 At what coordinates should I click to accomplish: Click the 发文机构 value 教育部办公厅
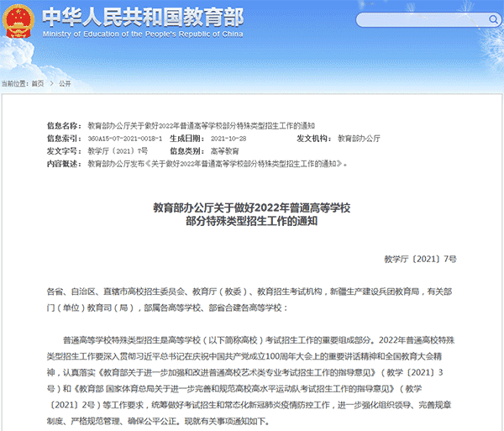(359, 137)
